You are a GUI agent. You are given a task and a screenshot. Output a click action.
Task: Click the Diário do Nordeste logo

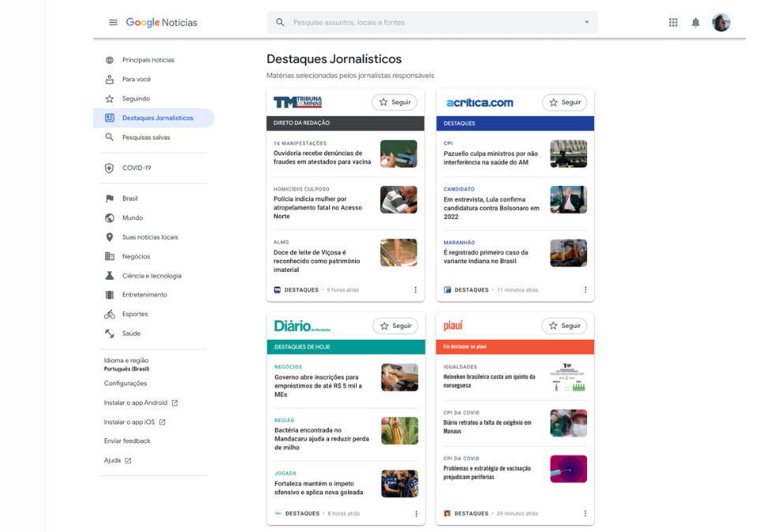pyautogui.click(x=302, y=326)
